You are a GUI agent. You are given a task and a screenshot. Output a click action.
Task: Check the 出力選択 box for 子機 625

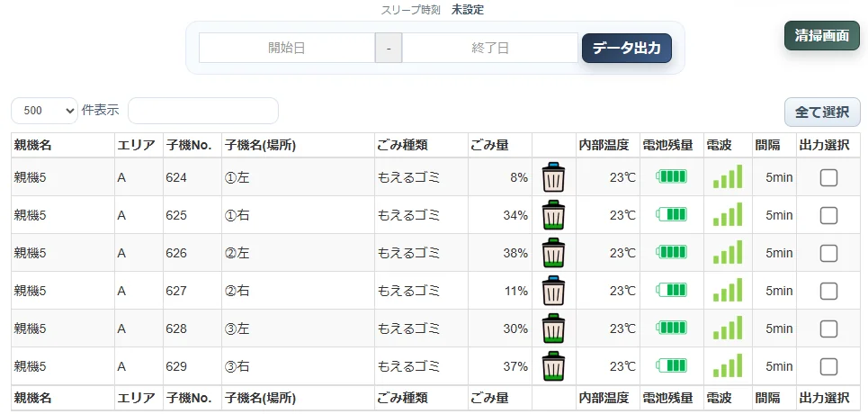click(828, 216)
